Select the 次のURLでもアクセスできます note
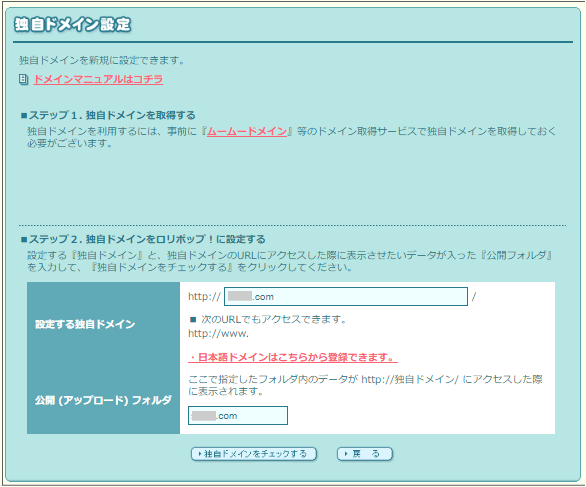Viewport: 586px width, 487px height. click(268, 319)
